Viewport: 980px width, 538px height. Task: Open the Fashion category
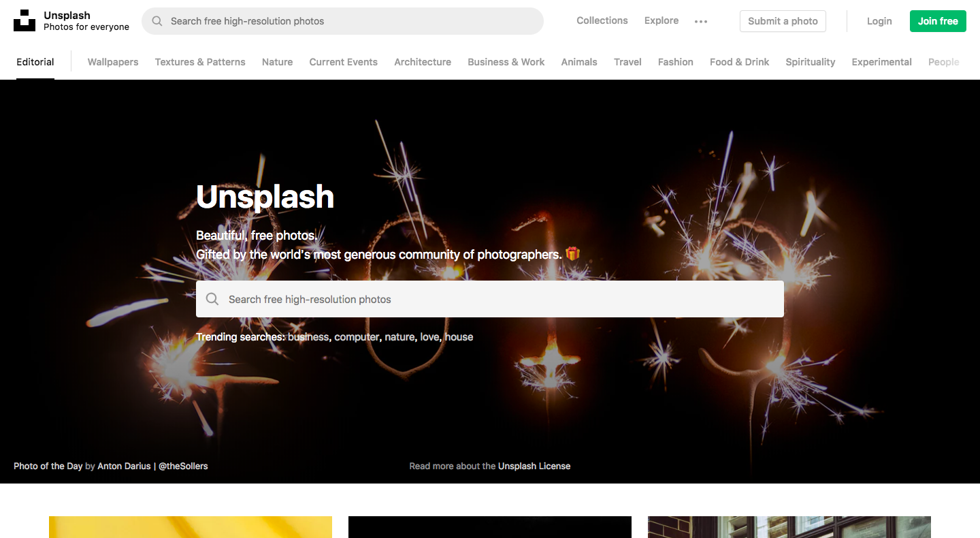pos(676,62)
